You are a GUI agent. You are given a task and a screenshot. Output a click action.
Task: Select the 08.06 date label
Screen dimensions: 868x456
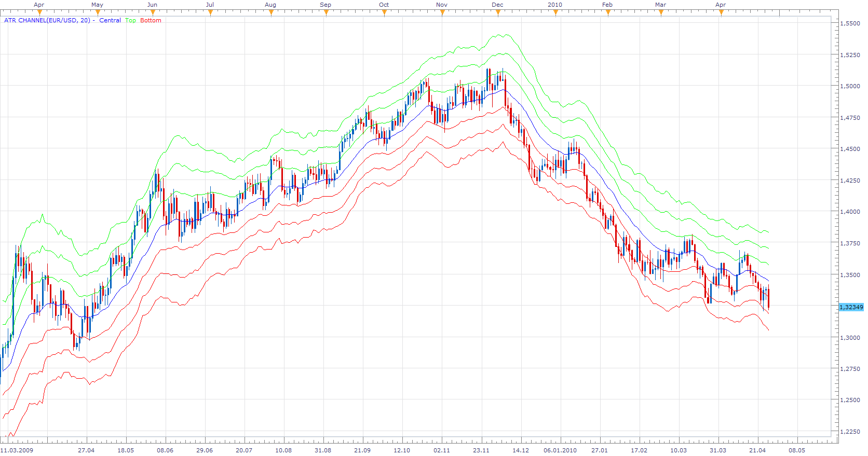tap(165, 450)
